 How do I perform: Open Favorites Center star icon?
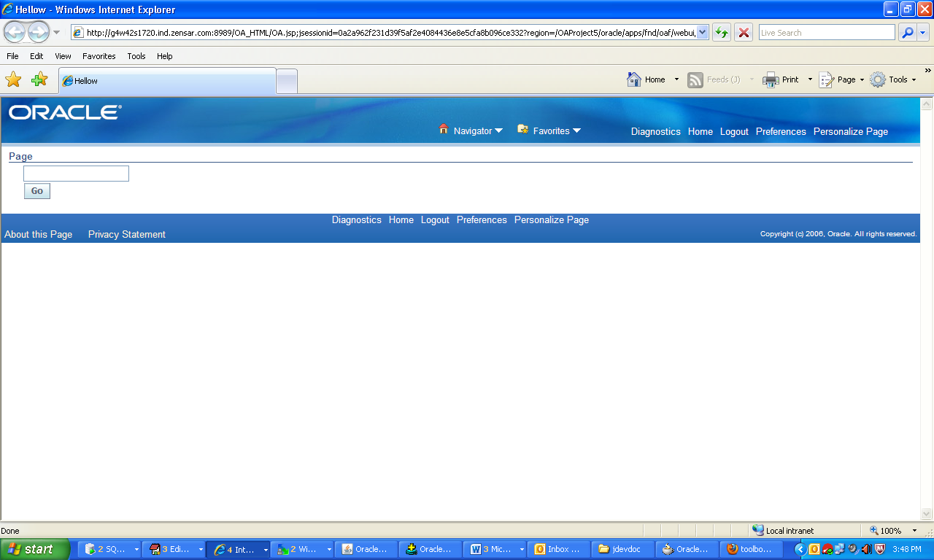(x=13, y=79)
